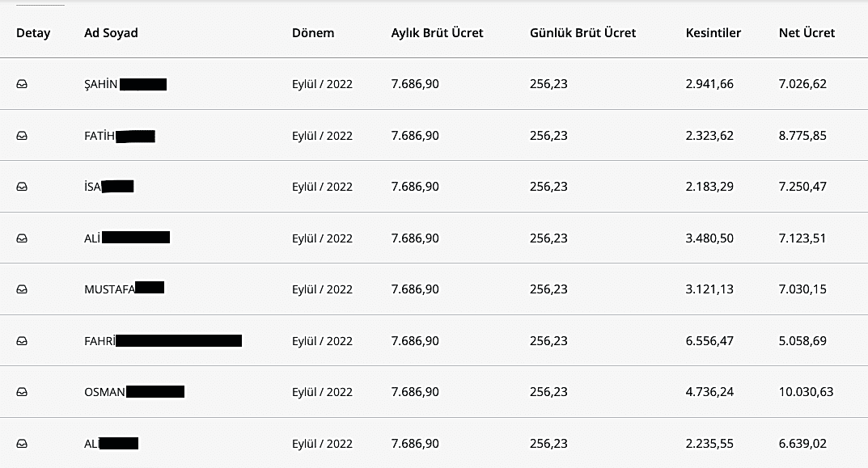Open detail icon for FATİH row
Screen dimensions: 868x468
coord(22,136)
